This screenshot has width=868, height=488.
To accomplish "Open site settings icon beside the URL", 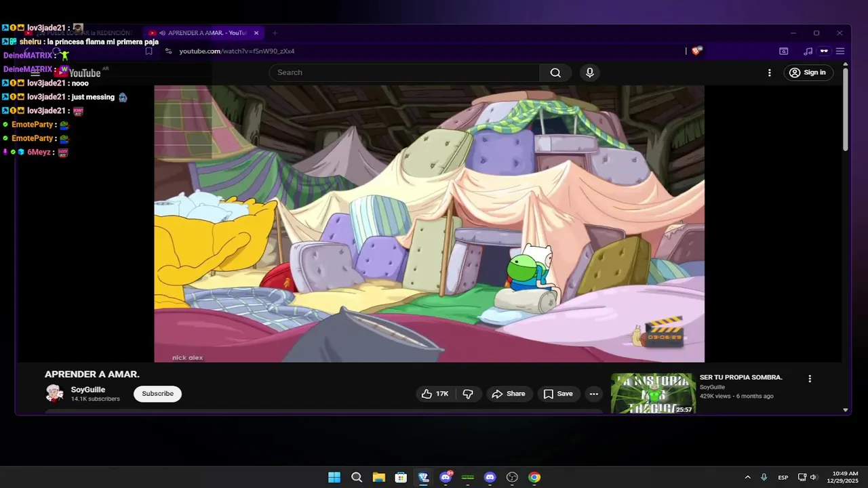I will pos(169,51).
